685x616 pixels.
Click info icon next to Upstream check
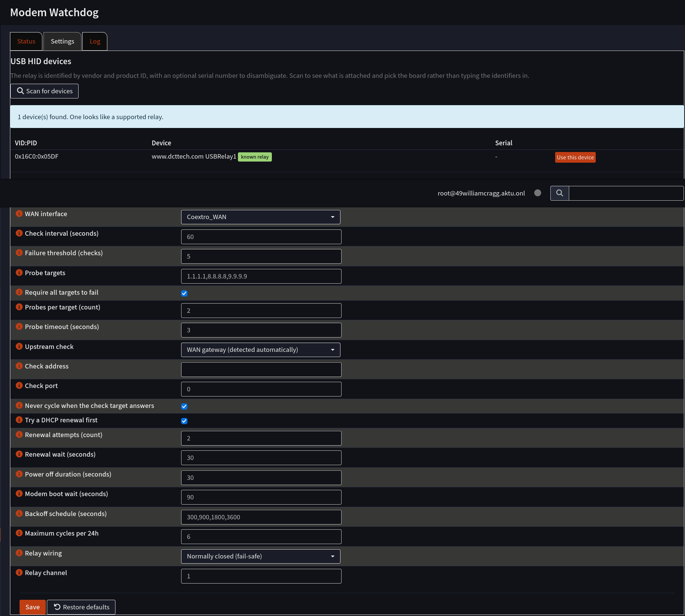point(19,346)
